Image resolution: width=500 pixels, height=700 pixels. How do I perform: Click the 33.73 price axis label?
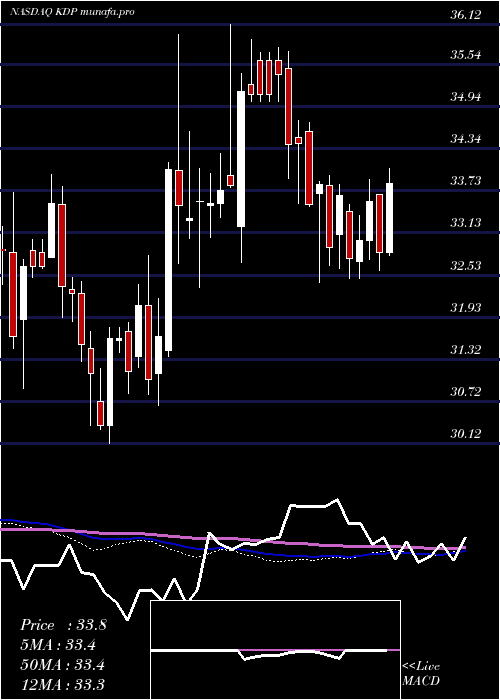pos(466,181)
